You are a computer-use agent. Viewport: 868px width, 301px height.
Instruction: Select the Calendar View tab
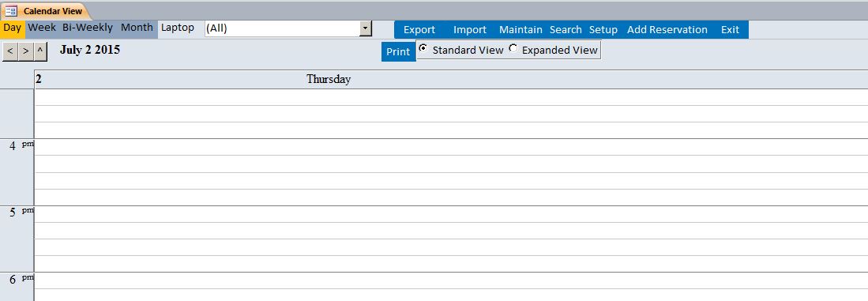coord(46,11)
